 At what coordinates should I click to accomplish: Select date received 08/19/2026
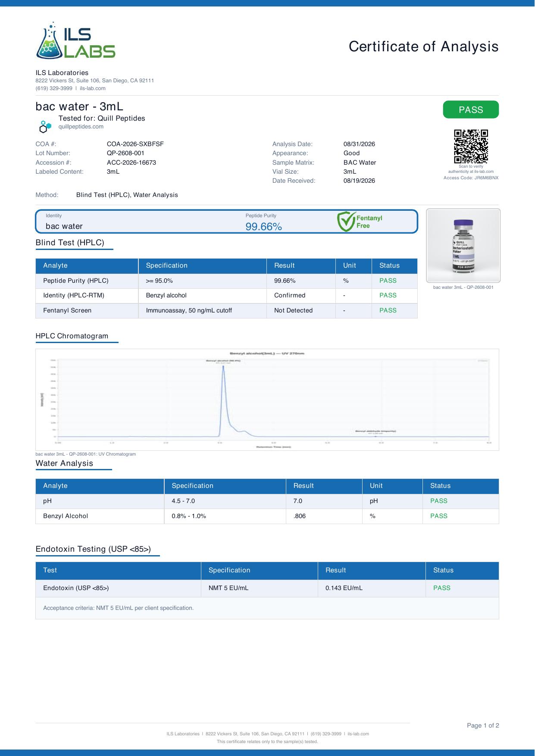click(359, 181)
